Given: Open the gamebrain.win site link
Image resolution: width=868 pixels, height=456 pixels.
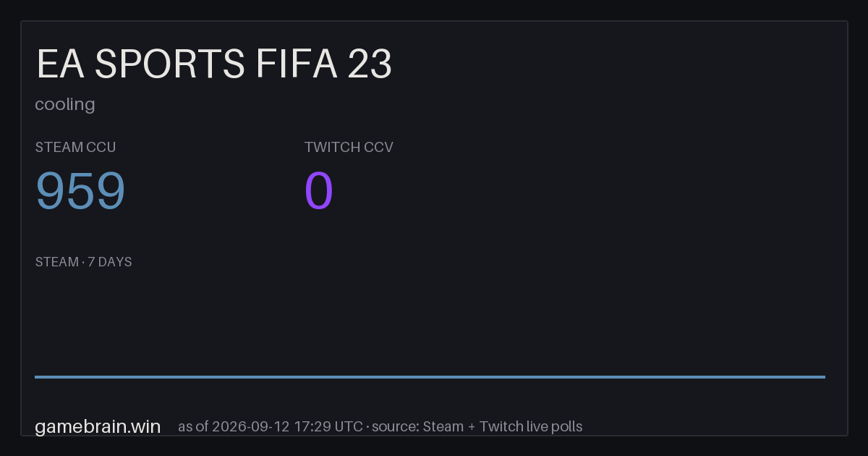Looking at the screenshot, I should pos(98,426).
